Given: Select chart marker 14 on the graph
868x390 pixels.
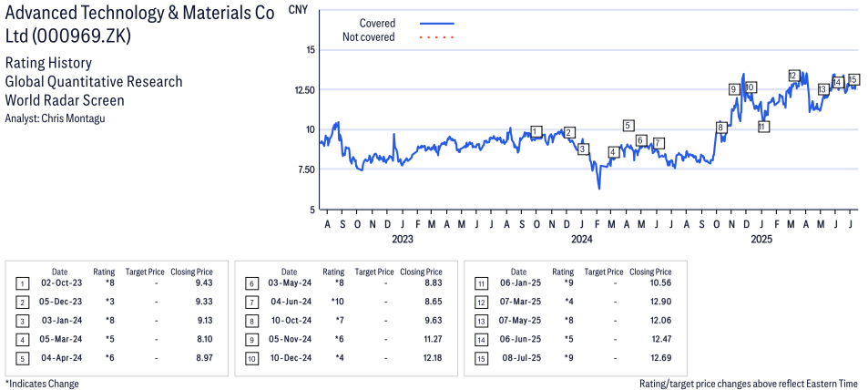Looking at the screenshot, I should coord(838,83).
